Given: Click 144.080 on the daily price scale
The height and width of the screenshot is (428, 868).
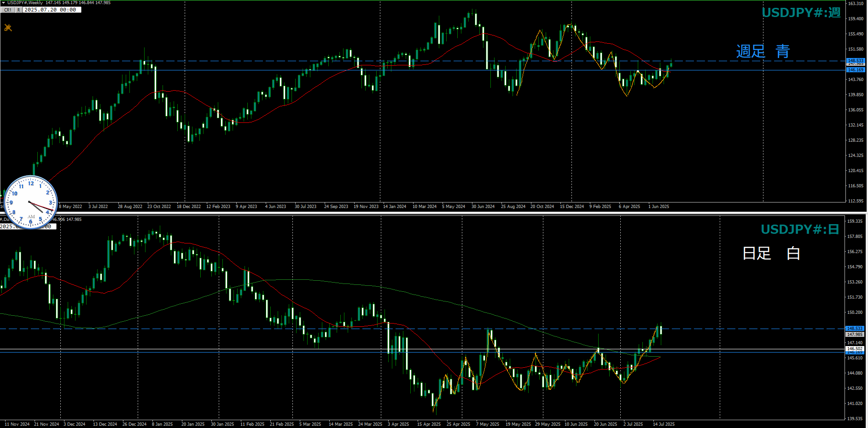Looking at the screenshot, I should [855, 373].
